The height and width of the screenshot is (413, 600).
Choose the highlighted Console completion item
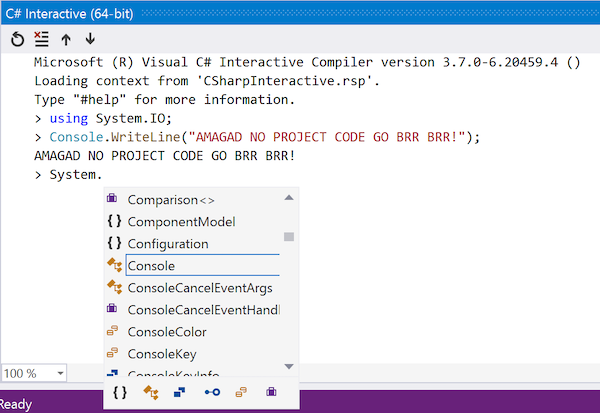pyautogui.click(x=193, y=265)
